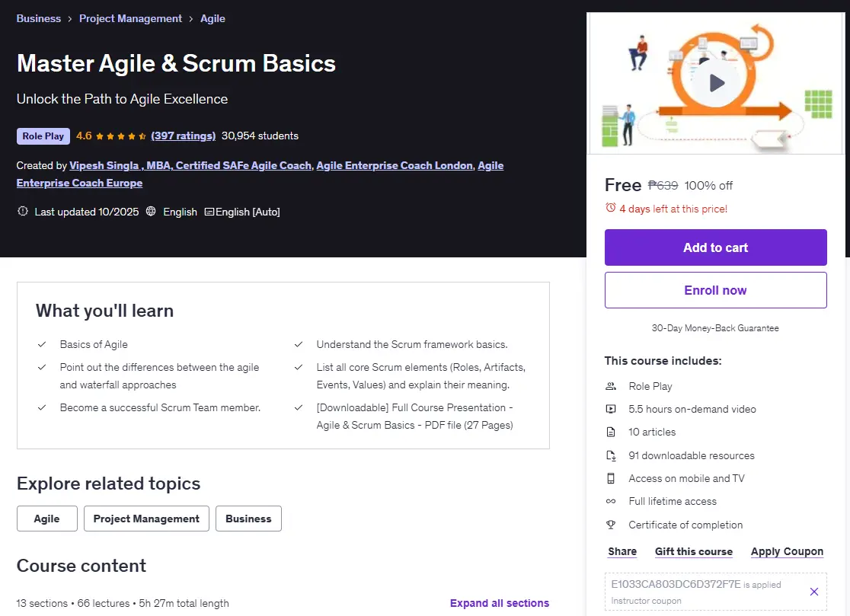This screenshot has height=616, width=850.
Task: Open Project Management breadcrumb
Action: pyautogui.click(x=131, y=18)
